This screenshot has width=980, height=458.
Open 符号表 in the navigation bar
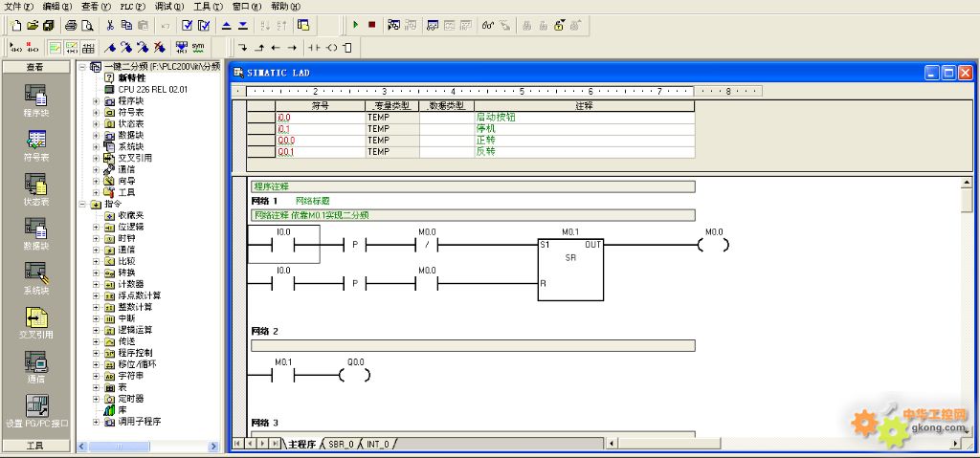(x=35, y=145)
